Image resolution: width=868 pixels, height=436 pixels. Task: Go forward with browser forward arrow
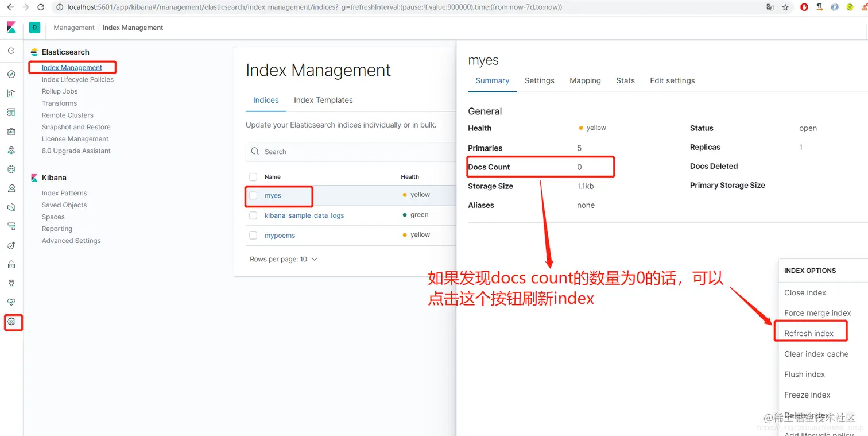pyautogui.click(x=25, y=7)
